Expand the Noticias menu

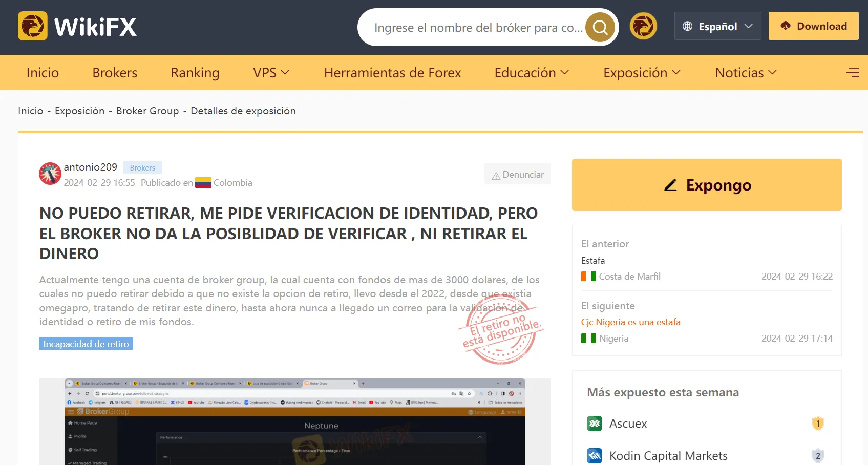(x=746, y=73)
